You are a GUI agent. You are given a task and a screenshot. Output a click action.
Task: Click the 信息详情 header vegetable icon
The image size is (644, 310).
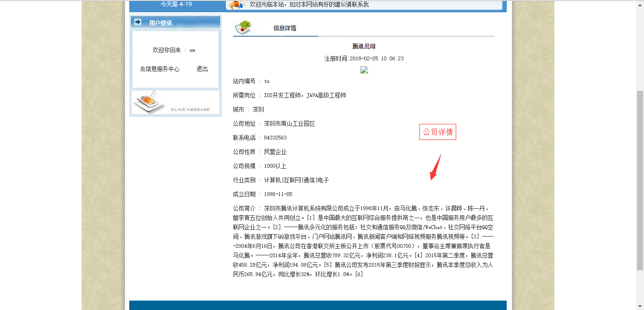pyautogui.click(x=243, y=27)
